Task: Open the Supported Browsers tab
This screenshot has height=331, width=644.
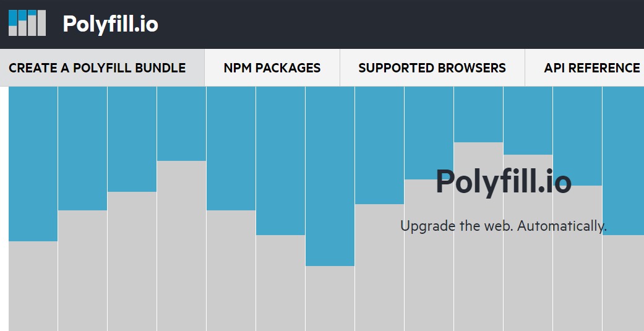Action: click(432, 68)
